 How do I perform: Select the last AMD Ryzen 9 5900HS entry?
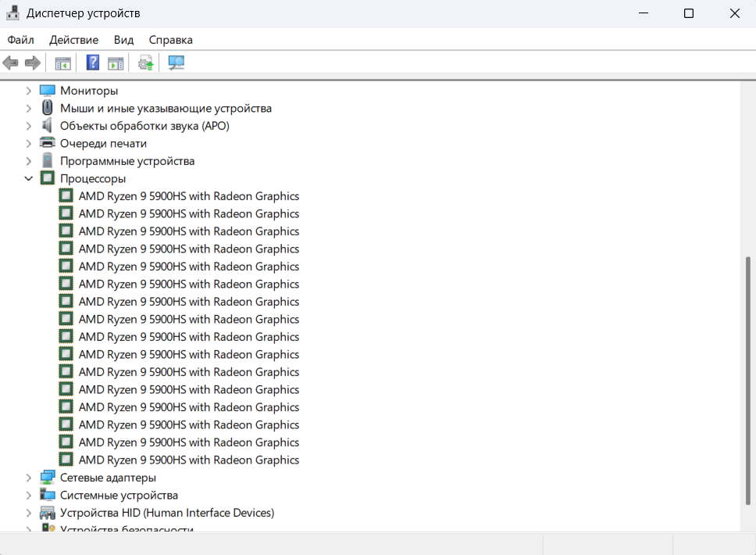coord(189,460)
